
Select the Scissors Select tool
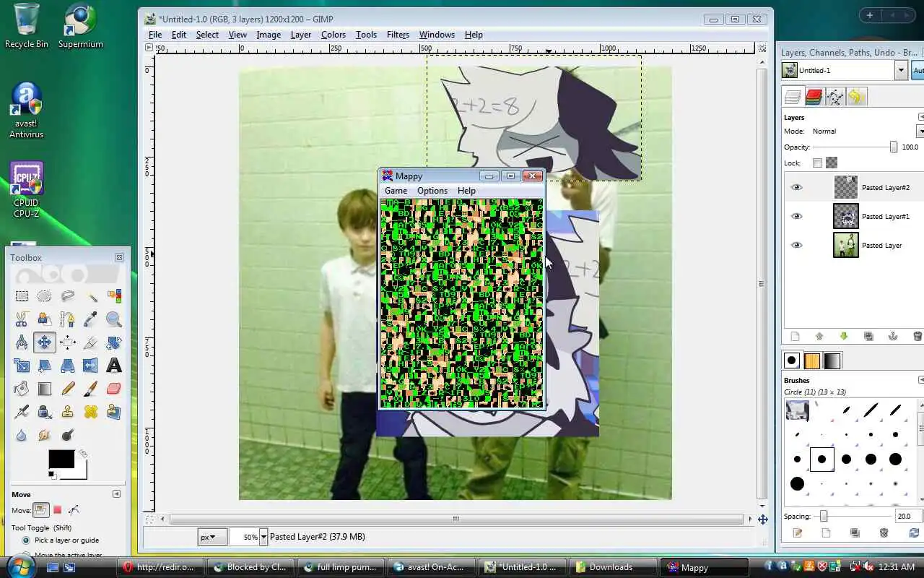[x=22, y=319]
